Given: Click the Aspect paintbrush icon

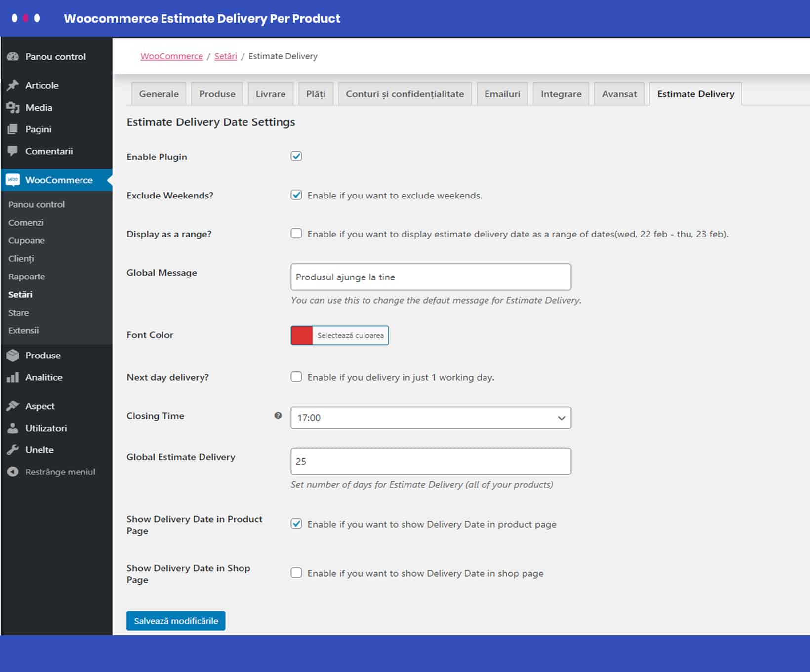Looking at the screenshot, I should tap(13, 406).
